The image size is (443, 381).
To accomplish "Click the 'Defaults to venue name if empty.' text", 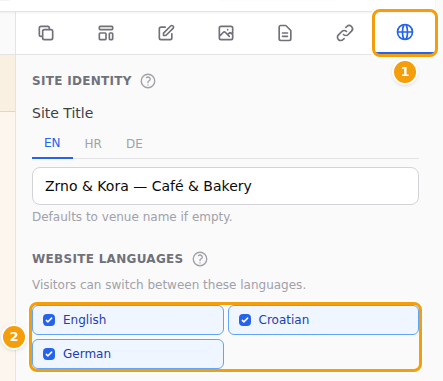I will (132, 217).
